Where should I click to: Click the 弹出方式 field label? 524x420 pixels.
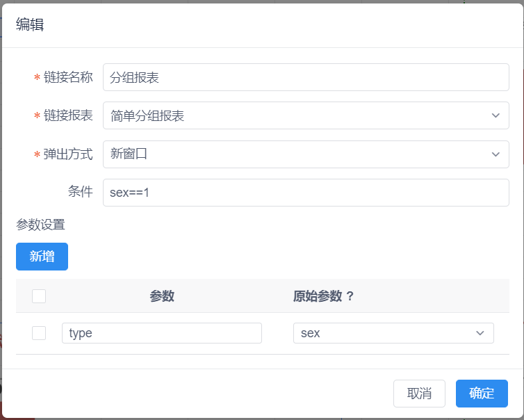68,154
